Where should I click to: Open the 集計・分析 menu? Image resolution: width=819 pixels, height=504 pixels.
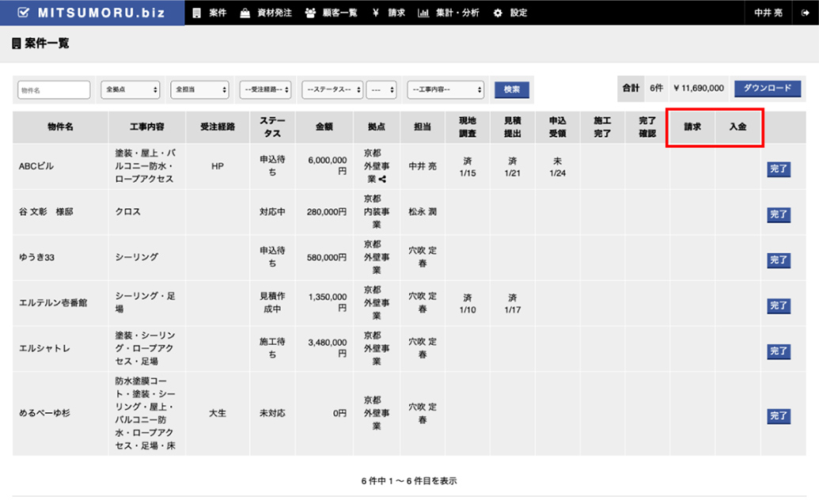pyautogui.click(x=448, y=13)
